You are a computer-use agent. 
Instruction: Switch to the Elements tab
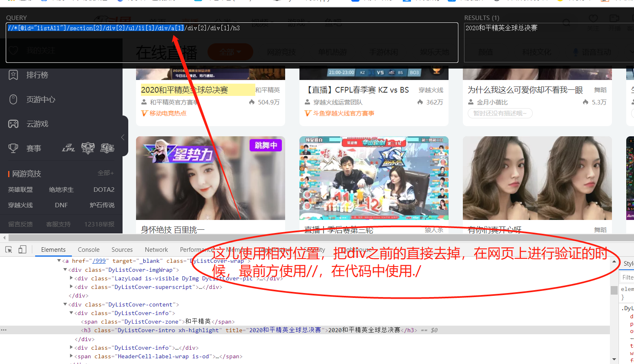click(53, 250)
